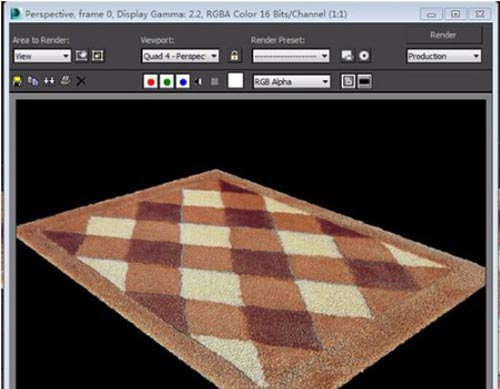Click the Render button
Screen dimensions: 500x389
(443, 35)
